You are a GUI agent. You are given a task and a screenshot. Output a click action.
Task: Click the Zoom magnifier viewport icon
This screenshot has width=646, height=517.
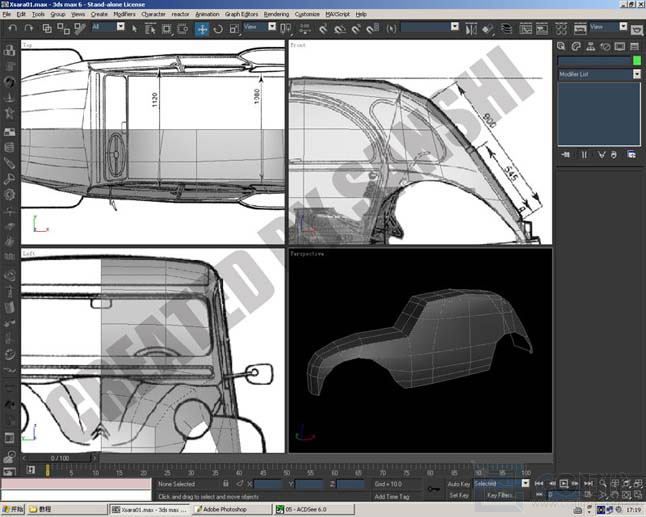603,483
